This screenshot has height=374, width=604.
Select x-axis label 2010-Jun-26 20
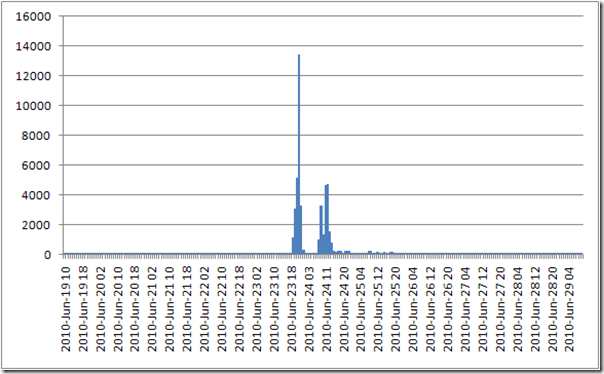pos(448,309)
